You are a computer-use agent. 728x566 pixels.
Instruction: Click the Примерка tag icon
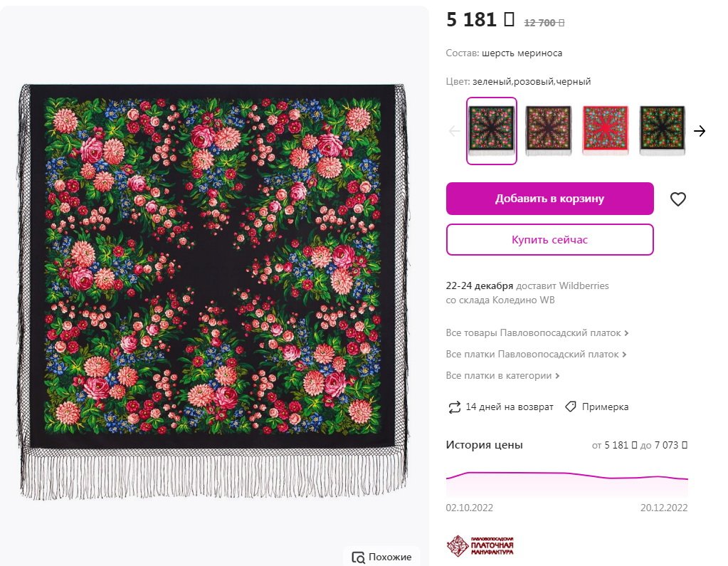(570, 407)
